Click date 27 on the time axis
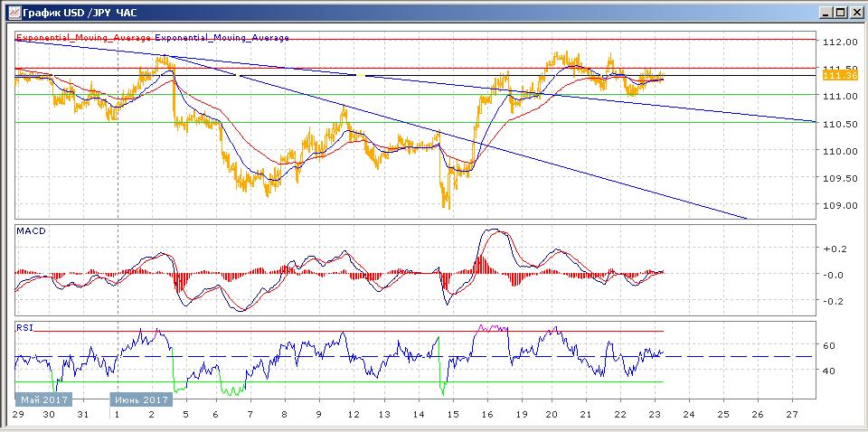The height and width of the screenshot is (432, 868). pyautogui.click(x=792, y=414)
